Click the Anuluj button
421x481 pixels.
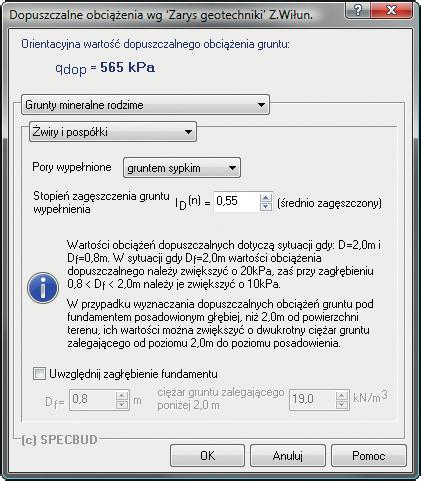pos(288,456)
